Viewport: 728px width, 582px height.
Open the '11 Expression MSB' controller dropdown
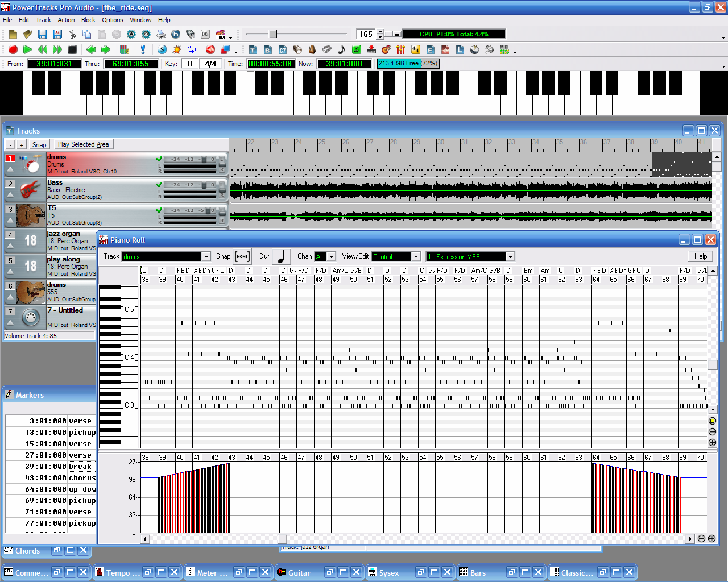[510, 257]
